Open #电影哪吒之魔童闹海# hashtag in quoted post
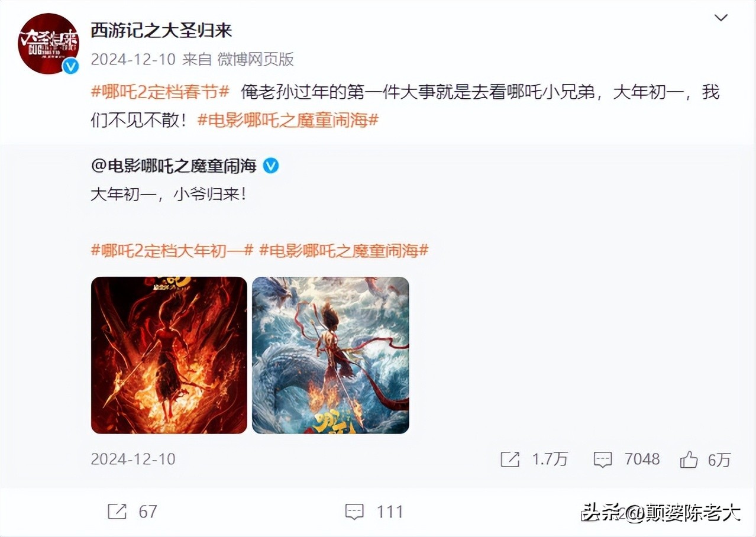This screenshot has height=537, width=756. click(x=344, y=250)
